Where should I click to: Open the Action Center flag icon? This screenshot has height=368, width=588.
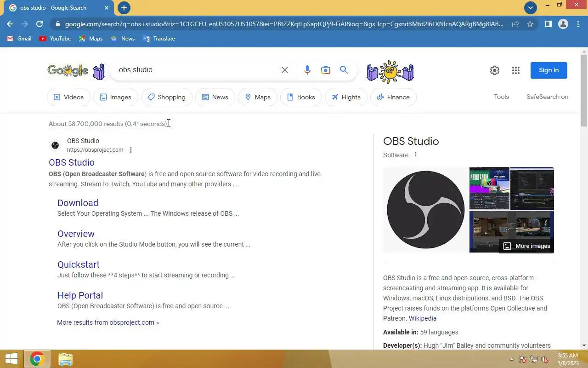click(x=523, y=359)
